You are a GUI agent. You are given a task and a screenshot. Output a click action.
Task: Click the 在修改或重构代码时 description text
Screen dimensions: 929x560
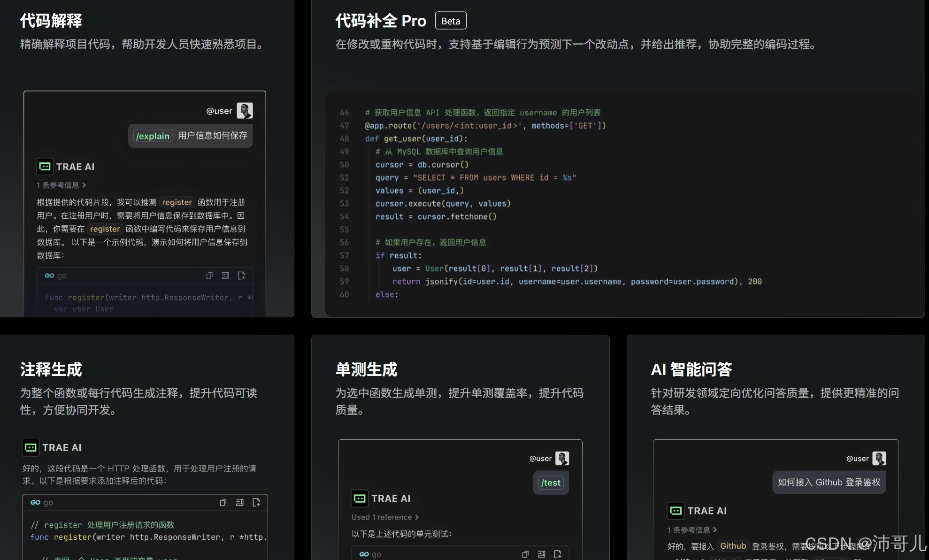(577, 45)
